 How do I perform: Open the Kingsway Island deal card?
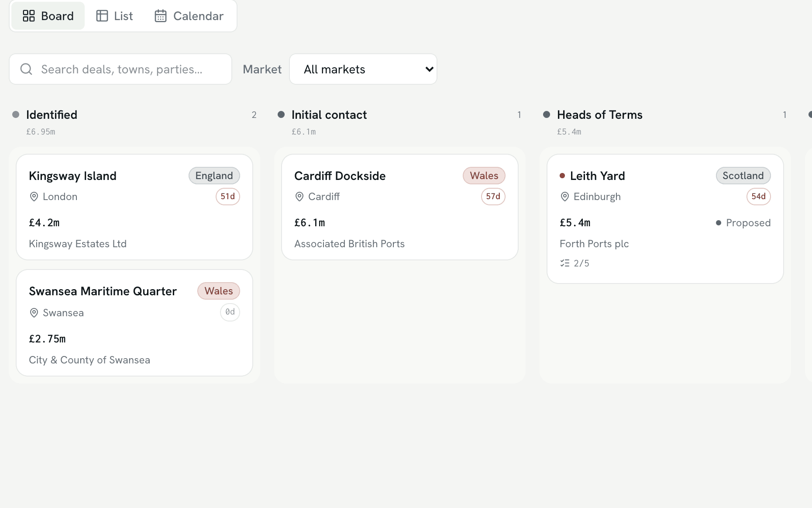[x=134, y=207]
